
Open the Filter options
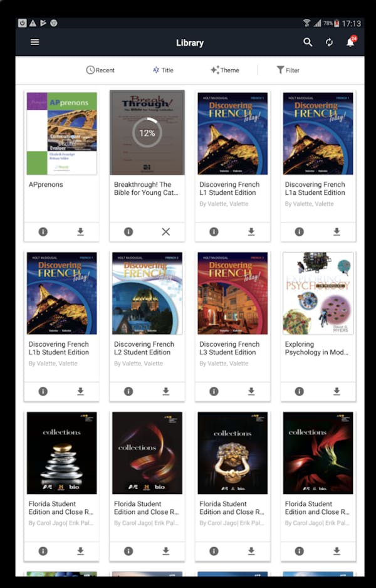tap(288, 70)
